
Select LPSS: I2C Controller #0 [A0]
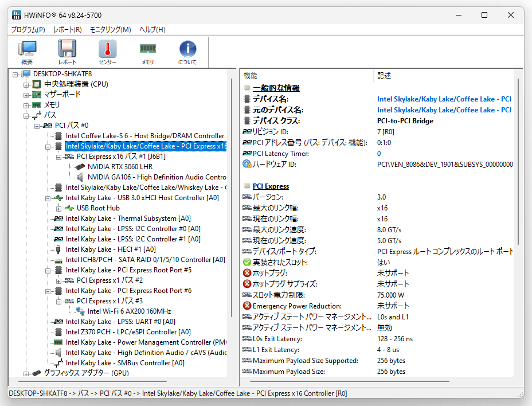click(x=133, y=229)
